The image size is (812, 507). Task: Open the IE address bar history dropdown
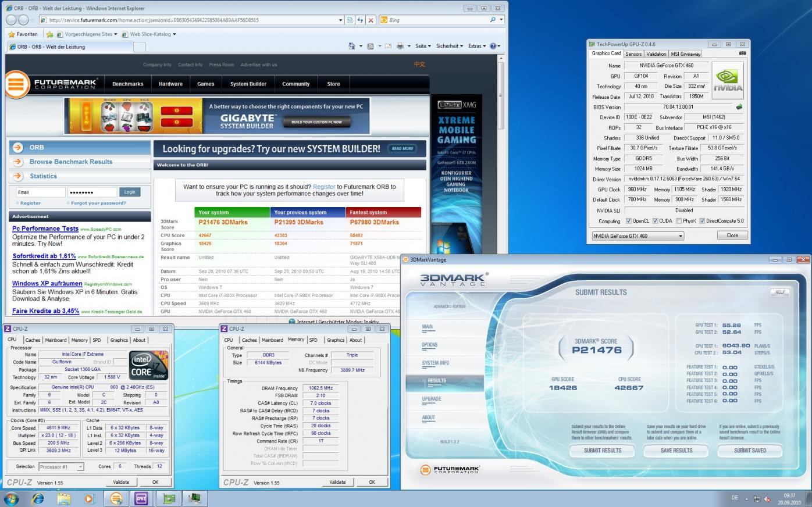point(340,20)
